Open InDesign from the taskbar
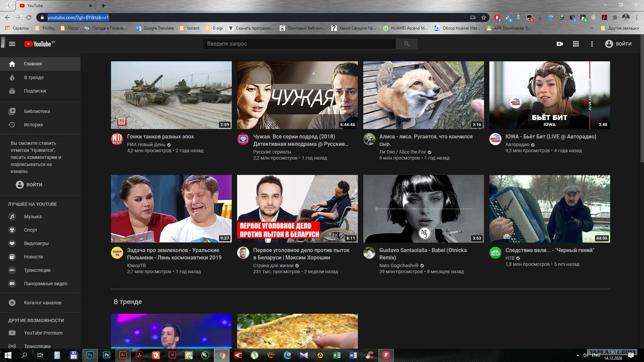Viewport: 644px width, 362px height. [x=172, y=355]
